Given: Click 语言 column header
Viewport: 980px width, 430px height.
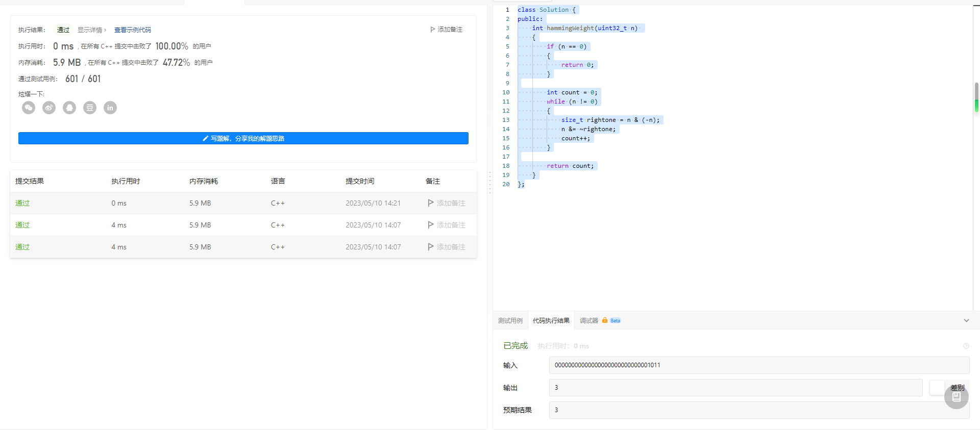Looking at the screenshot, I should [278, 181].
